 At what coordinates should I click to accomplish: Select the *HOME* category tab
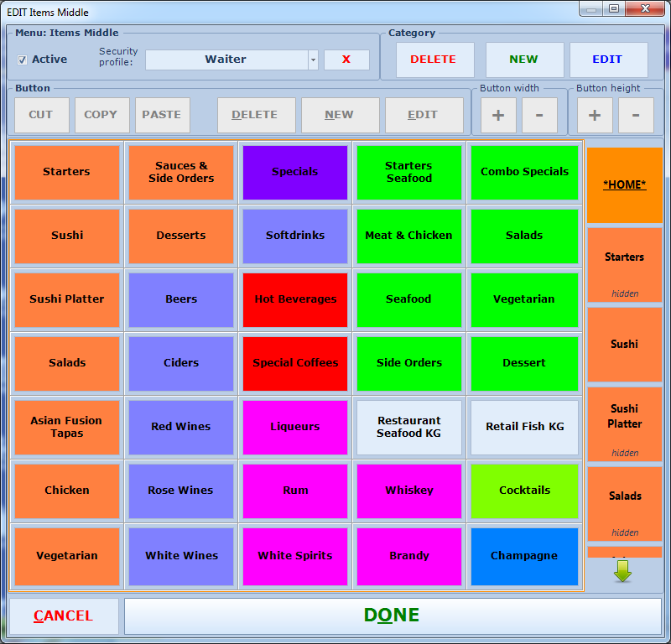[x=625, y=184]
